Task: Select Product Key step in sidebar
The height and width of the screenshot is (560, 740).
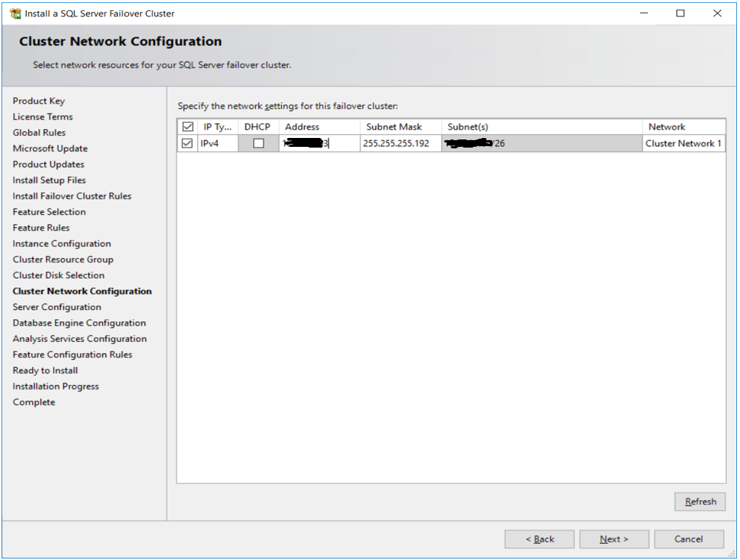Action: point(39,101)
